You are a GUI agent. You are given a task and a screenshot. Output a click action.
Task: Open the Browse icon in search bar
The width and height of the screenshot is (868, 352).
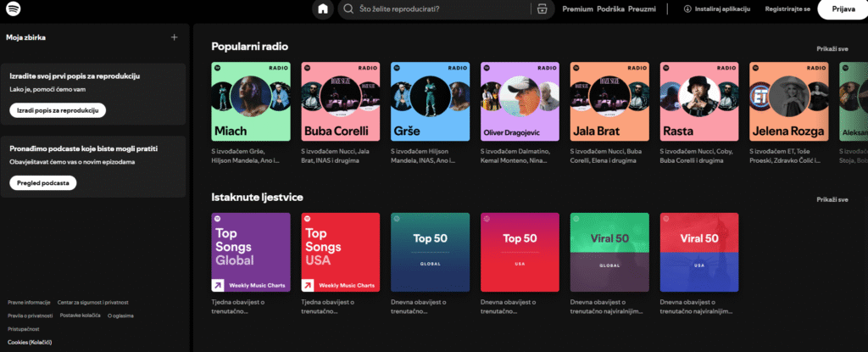[x=542, y=9]
